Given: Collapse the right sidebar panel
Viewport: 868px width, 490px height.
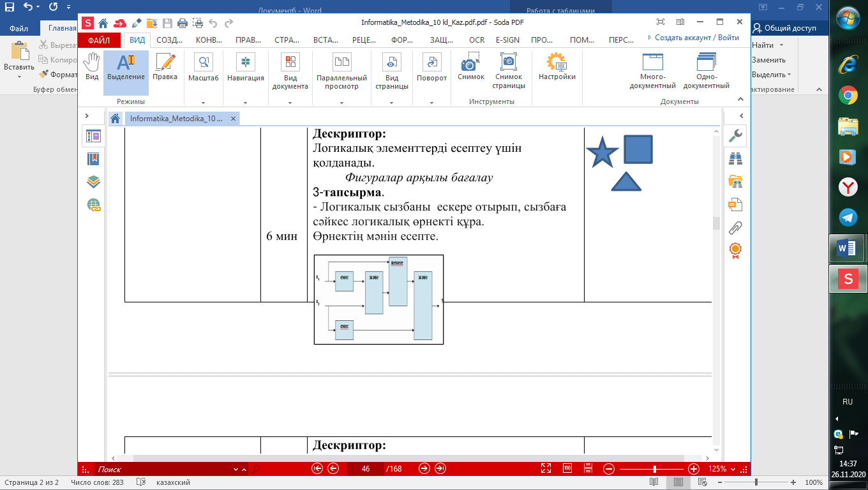Looking at the screenshot, I should click(741, 116).
